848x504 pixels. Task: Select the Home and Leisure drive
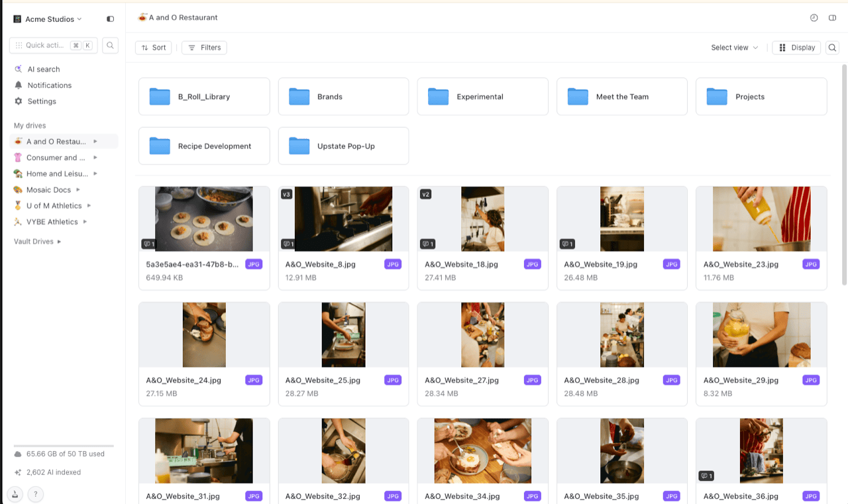pos(57,174)
